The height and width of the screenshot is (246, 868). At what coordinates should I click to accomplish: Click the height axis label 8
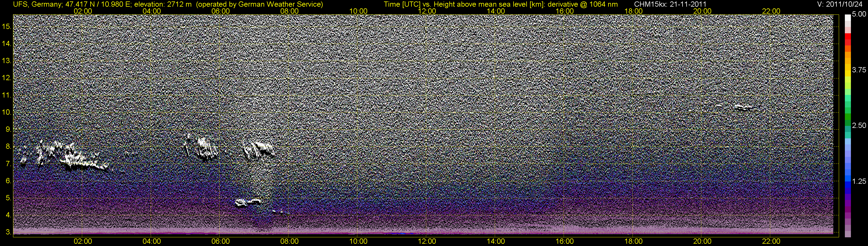[8, 147]
